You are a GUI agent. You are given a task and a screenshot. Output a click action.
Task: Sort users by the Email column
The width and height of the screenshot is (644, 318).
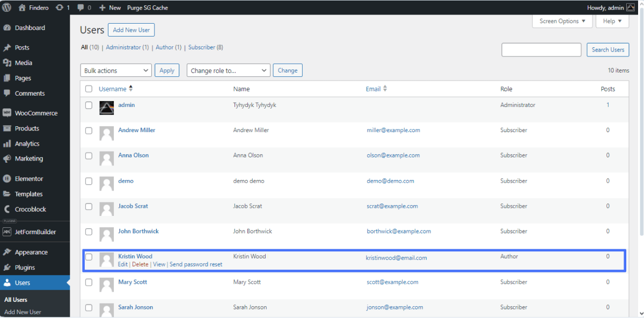tap(374, 89)
